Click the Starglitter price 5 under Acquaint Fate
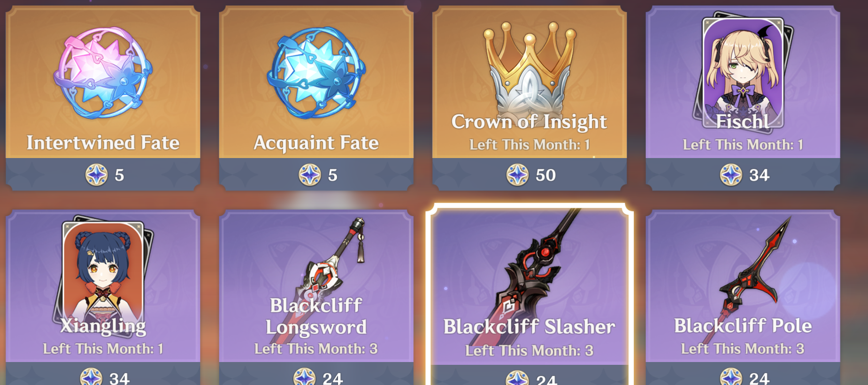This screenshot has width=868, height=385. [318, 175]
